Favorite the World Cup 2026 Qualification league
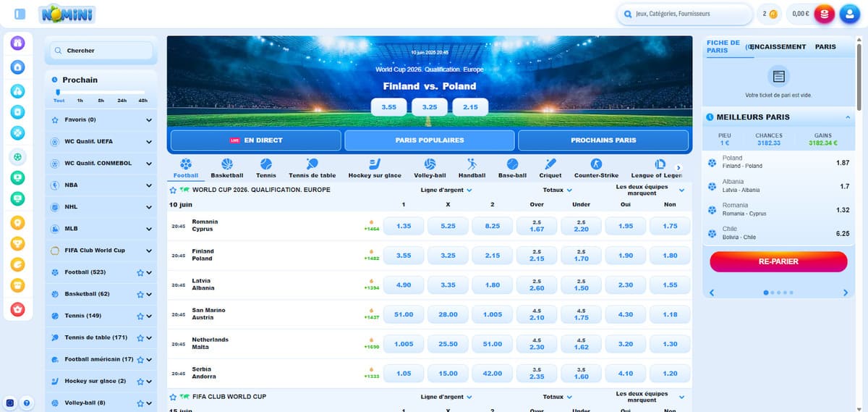The height and width of the screenshot is (412, 868). pos(173,190)
